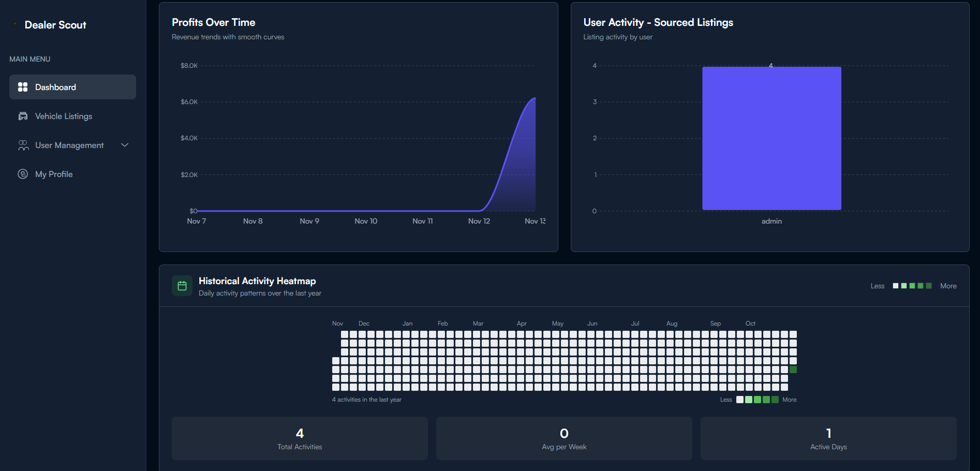This screenshot has width=980, height=471.
Task: Open the My Profile page
Action: (x=53, y=174)
